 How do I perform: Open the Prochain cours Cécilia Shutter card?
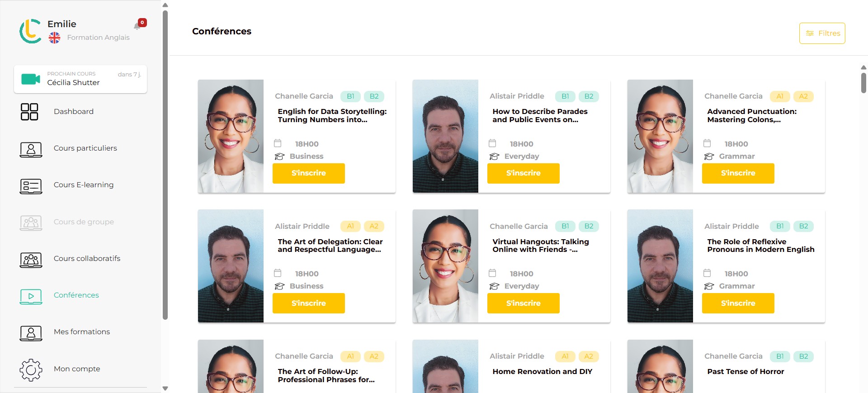pyautogui.click(x=80, y=79)
